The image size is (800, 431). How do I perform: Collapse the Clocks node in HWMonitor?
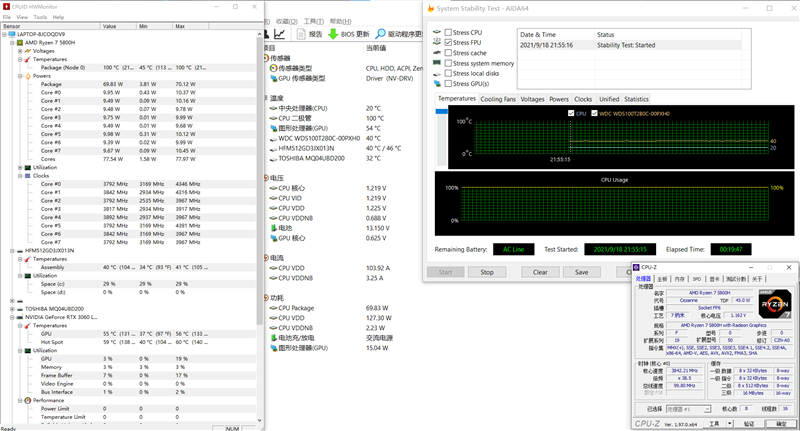click(20, 175)
